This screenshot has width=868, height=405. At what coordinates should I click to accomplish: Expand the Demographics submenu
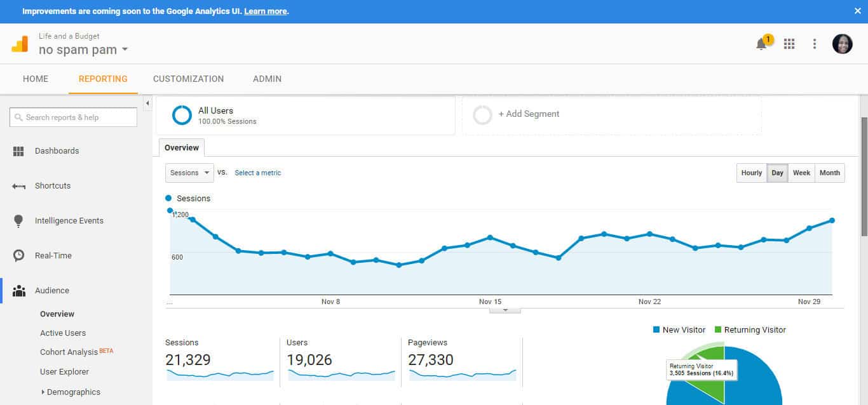pos(43,392)
